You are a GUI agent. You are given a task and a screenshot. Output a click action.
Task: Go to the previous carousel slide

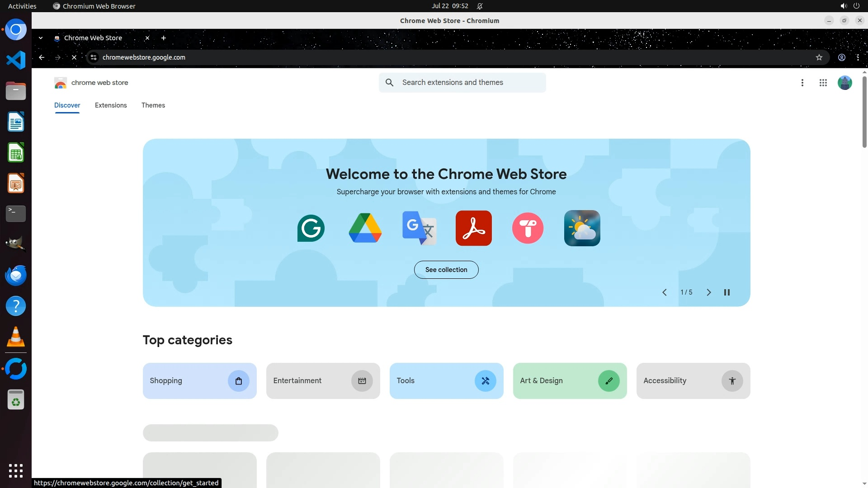coord(664,292)
